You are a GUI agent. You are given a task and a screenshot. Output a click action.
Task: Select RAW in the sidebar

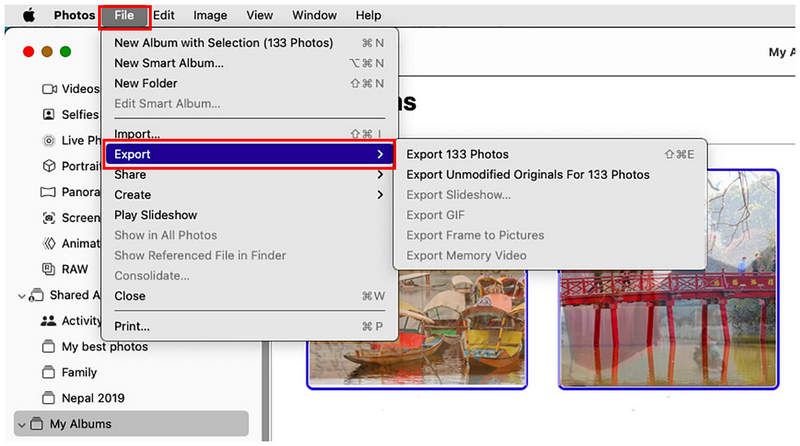(74, 269)
